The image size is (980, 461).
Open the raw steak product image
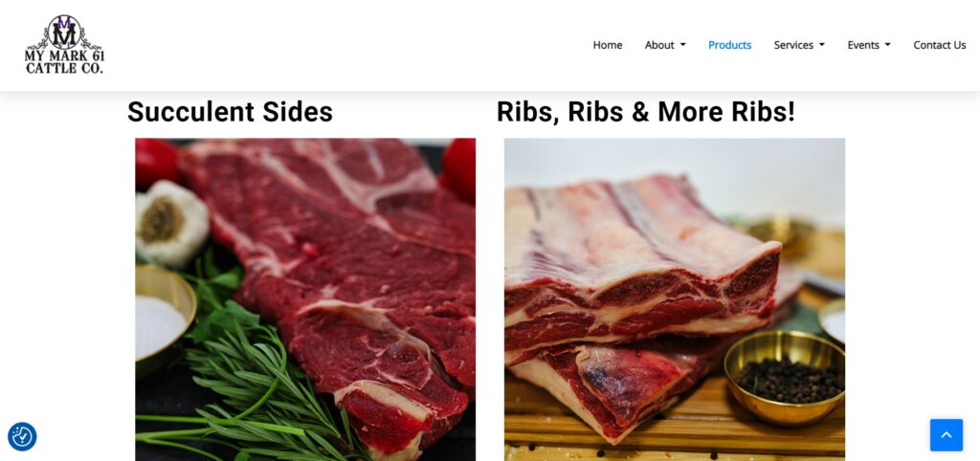[305, 299]
